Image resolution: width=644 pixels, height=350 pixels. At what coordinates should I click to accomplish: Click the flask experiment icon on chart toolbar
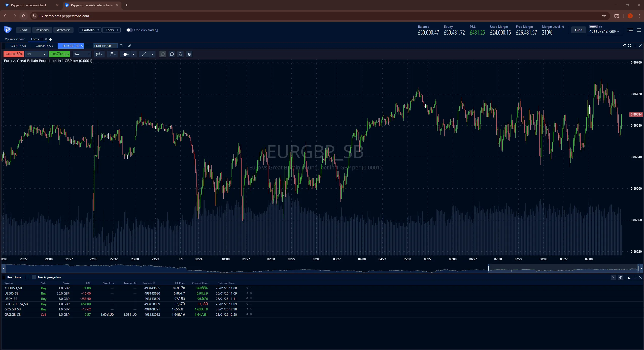(180, 54)
